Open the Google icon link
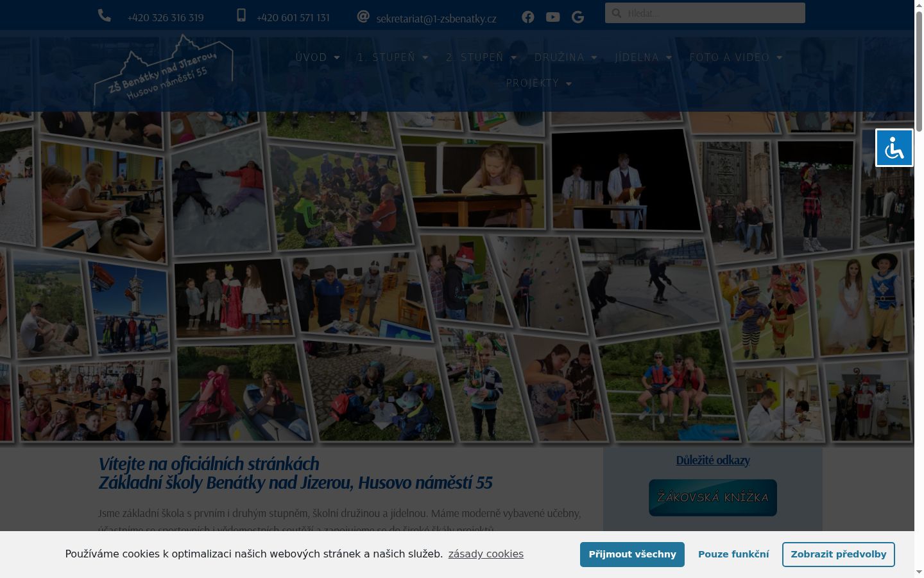Image resolution: width=924 pixels, height=578 pixels. tap(578, 17)
